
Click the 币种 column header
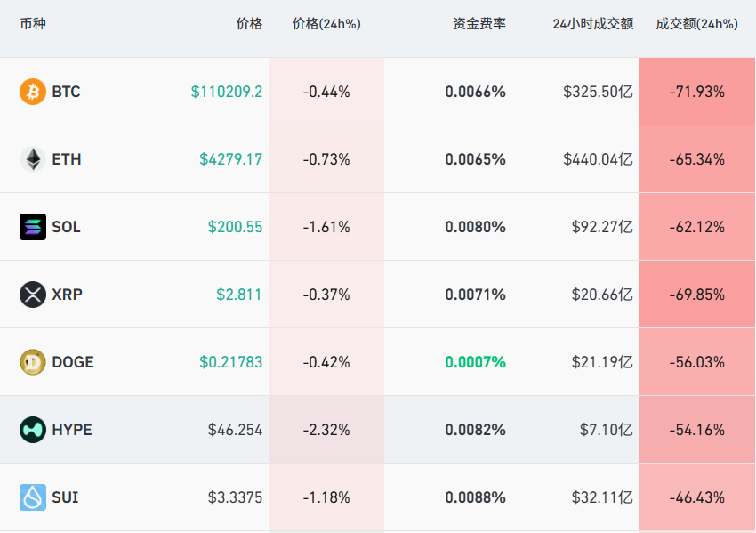tap(32, 24)
